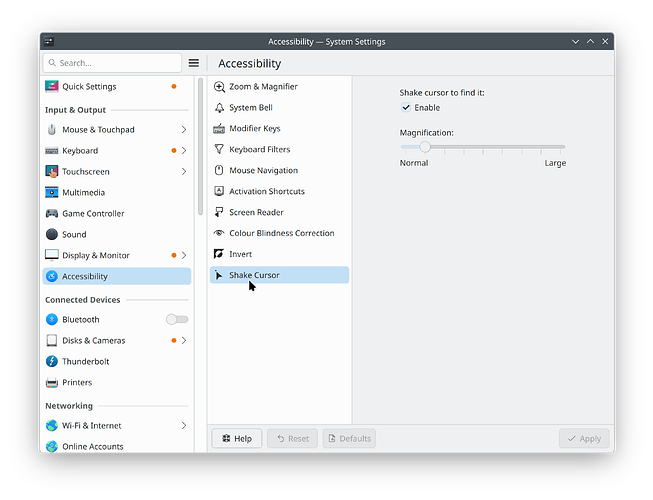
Task: Open the Modifier Keys page
Action: point(254,129)
